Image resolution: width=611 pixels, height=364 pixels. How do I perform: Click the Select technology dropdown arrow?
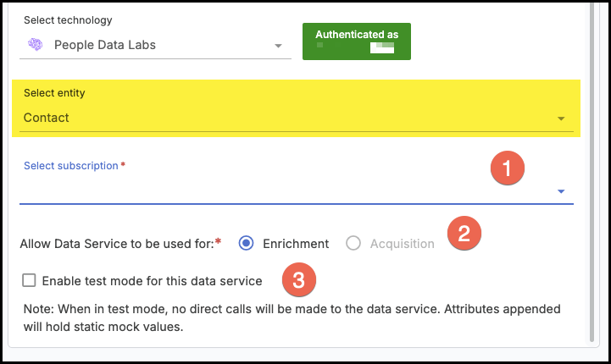[x=278, y=46]
